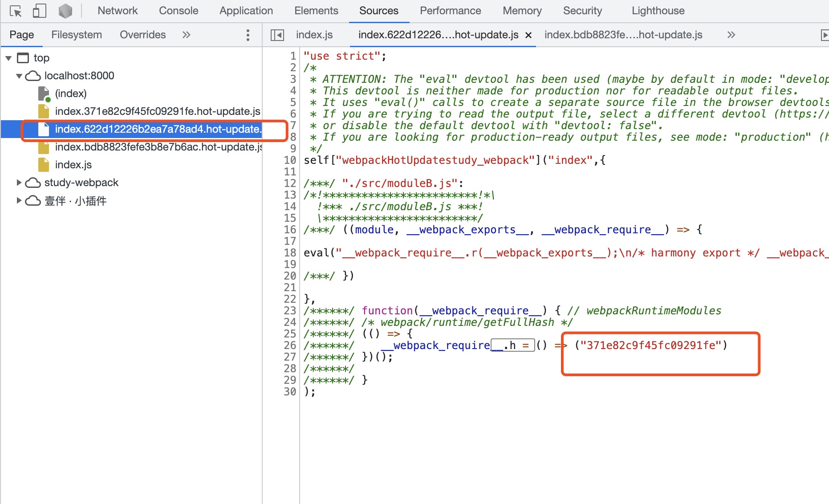Image resolution: width=829 pixels, height=504 pixels.
Task: Expand the study-webpack tree node
Action: click(19, 183)
